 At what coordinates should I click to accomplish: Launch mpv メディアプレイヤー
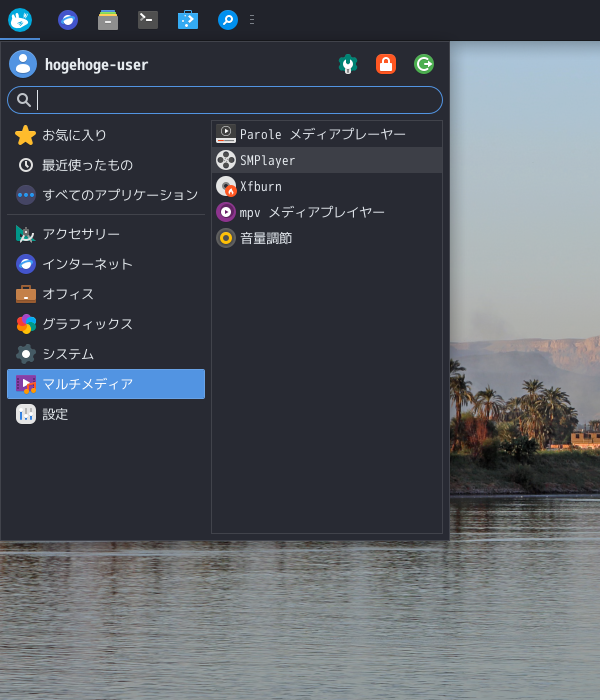tap(327, 212)
